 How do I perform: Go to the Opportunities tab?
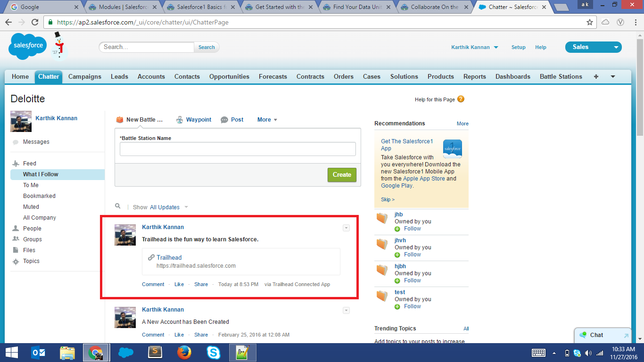click(x=229, y=76)
